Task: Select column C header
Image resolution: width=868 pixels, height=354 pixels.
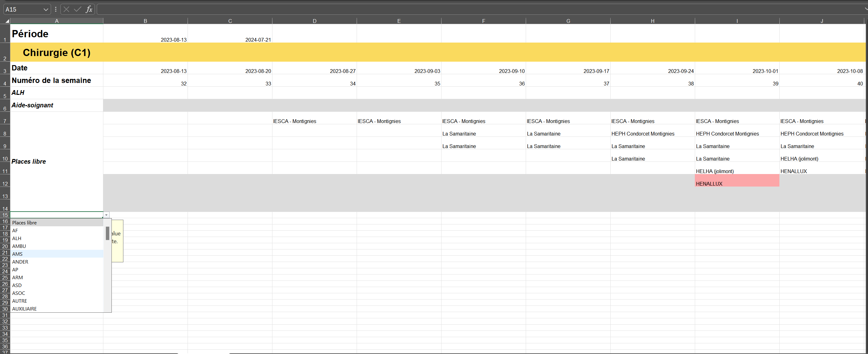Action: pos(230,21)
